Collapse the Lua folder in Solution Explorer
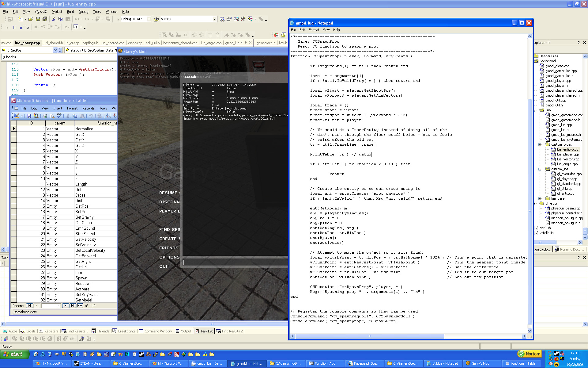 tap(535, 110)
